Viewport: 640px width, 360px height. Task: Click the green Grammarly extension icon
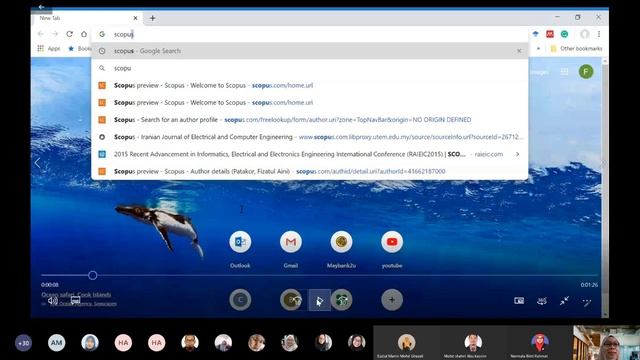pyautogui.click(x=564, y=34)
